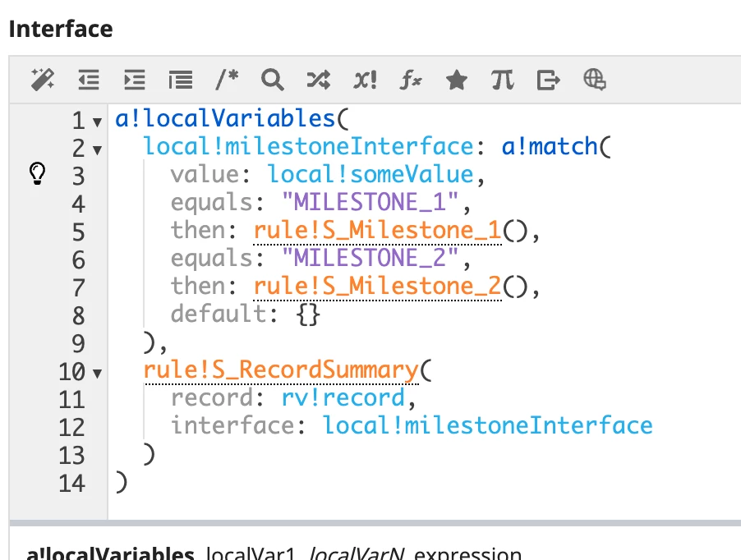The width and height of the screenshot is (741, 560).
Task: Click the auto-indent lines list icon
Action: tap(181, 80)
